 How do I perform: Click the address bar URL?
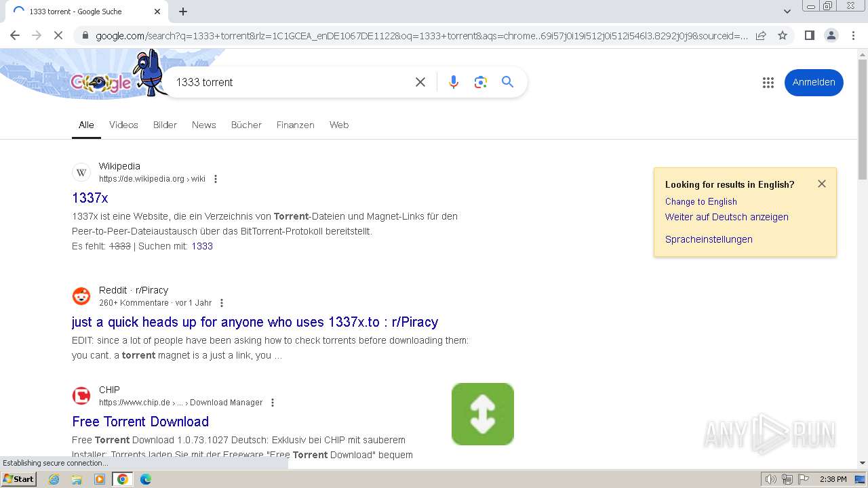420,36
